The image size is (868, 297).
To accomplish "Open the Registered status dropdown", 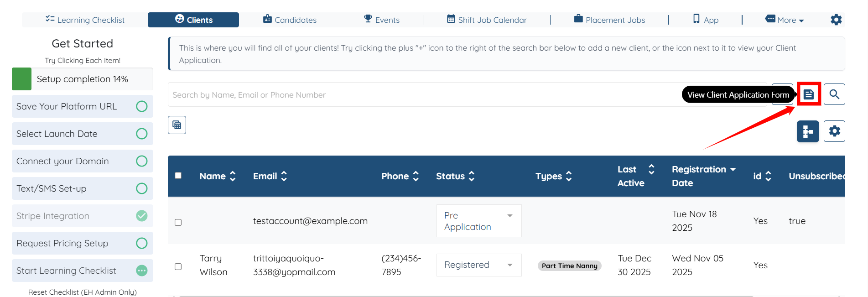I will (478, 265).
